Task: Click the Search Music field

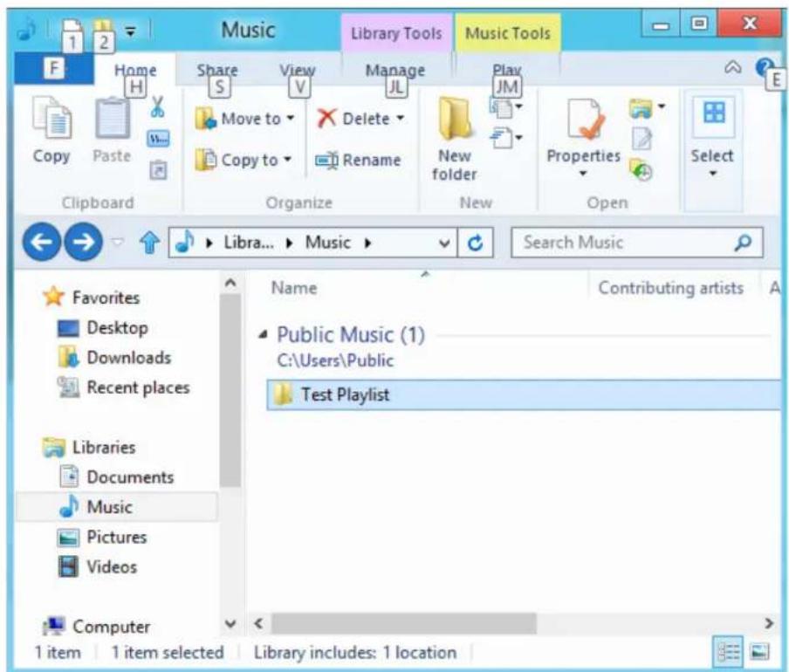Action: (636, 243)
